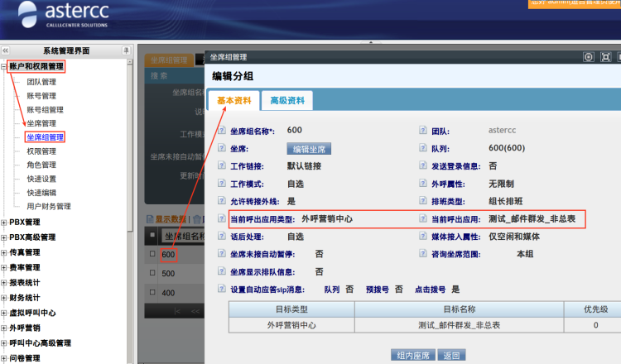The height and width of the screenshot is (364, 621).
Task: Click help icon beside 坐席组名称 field
Action: [x=221, y=131]
